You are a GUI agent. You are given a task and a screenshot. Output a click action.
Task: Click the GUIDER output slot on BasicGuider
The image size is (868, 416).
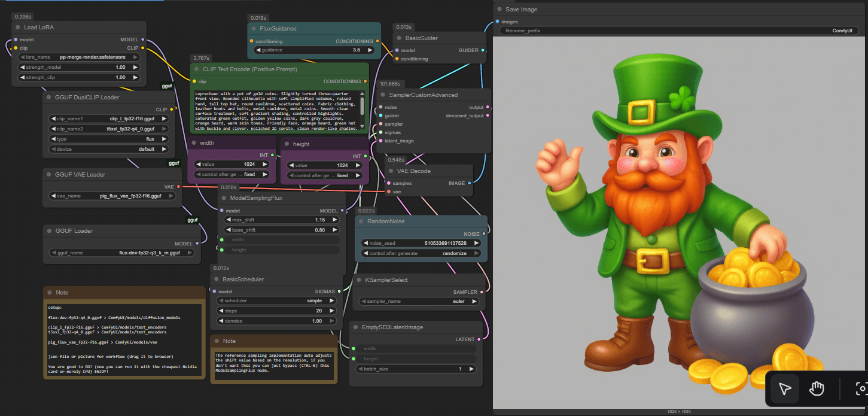[x=483, y=50]
